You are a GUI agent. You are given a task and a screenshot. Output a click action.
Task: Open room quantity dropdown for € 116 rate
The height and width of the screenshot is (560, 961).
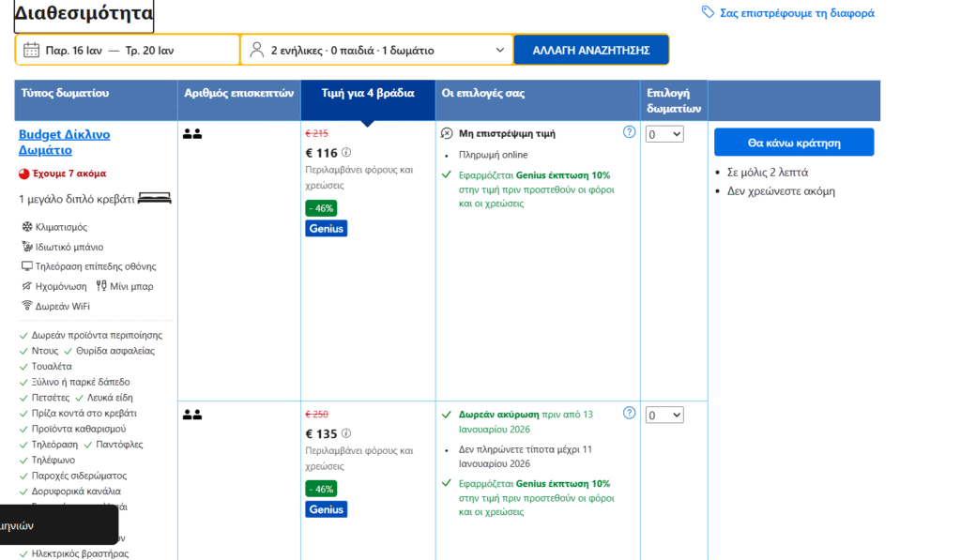(664, 134)
